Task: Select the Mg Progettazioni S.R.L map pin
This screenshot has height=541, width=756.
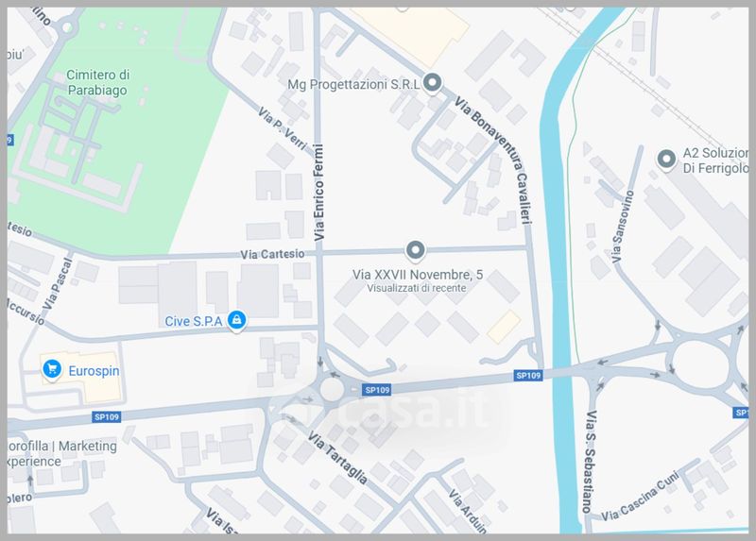Action: (x=433, y=82)
